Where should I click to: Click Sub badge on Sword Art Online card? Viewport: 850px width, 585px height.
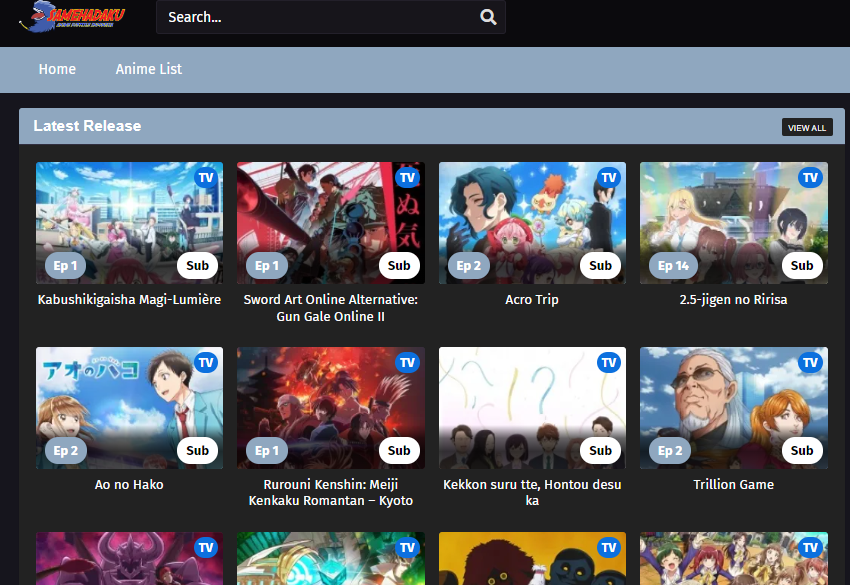coord(399,266)
